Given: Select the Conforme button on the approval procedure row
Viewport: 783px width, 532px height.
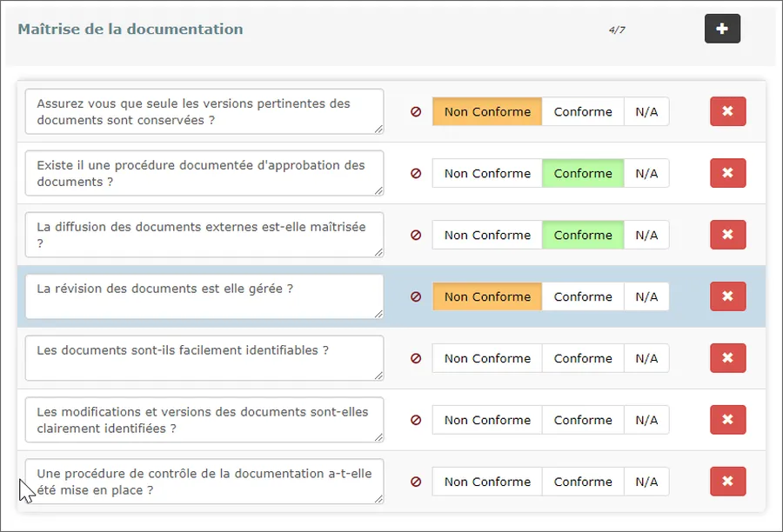Looking at the screenshot, I should pos(583,173).
